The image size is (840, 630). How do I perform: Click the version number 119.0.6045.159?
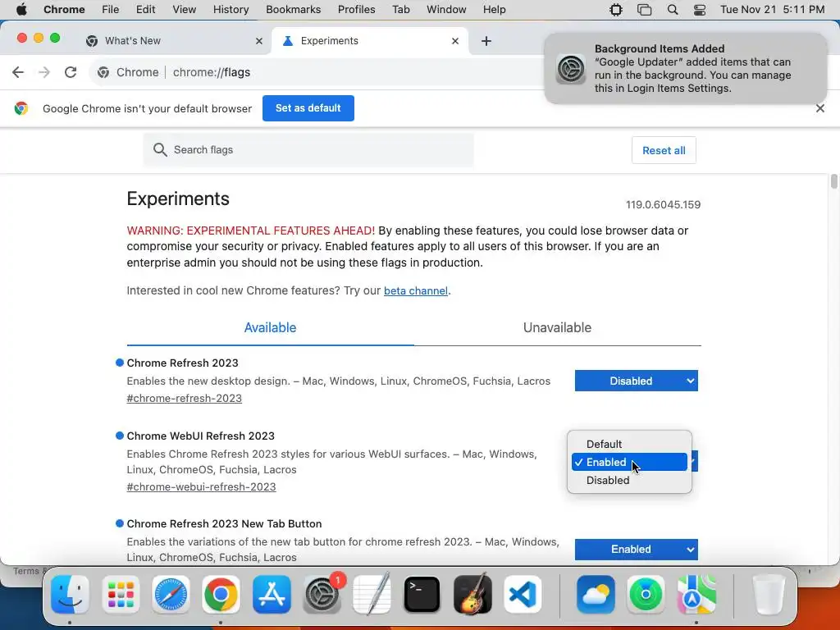click(663, 204)
